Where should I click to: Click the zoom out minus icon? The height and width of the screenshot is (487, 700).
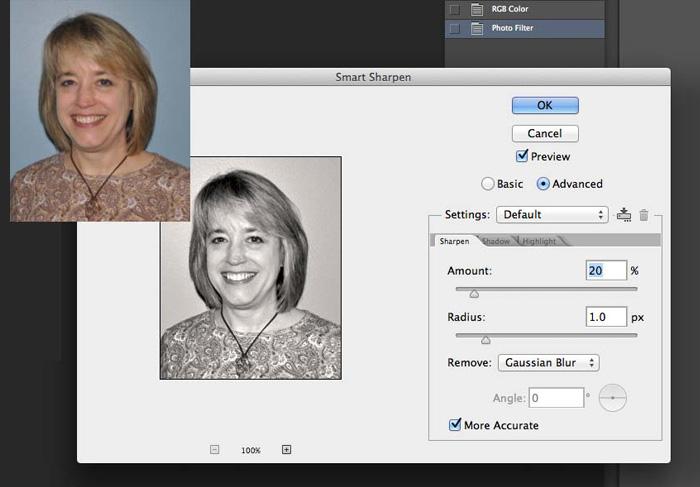tap(214, 450)
